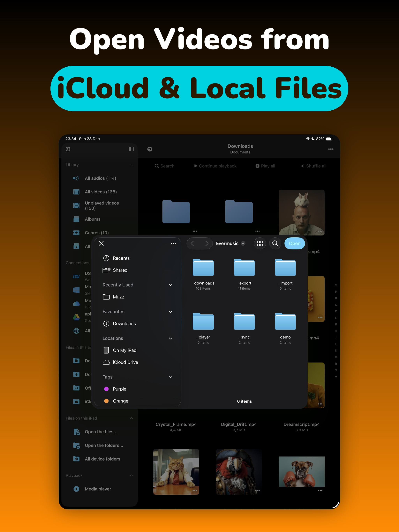Open the _player folder
Screen dimensions: 399x532
[203, 328]
